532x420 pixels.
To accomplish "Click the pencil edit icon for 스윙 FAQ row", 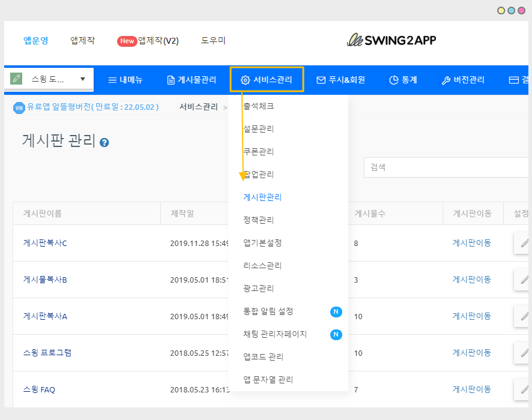I will pyautogui.click(x=524, y=389).
